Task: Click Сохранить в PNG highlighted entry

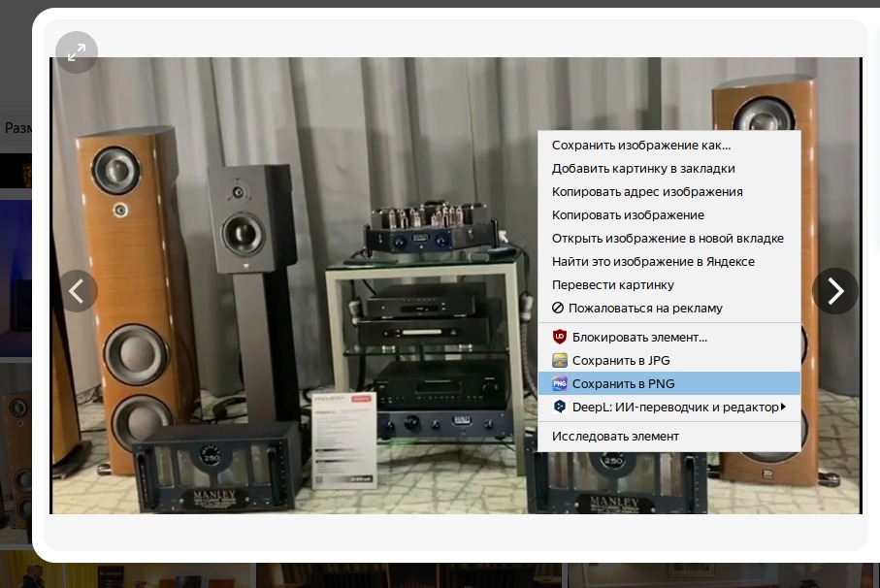Action: click(x=623, y=384)
